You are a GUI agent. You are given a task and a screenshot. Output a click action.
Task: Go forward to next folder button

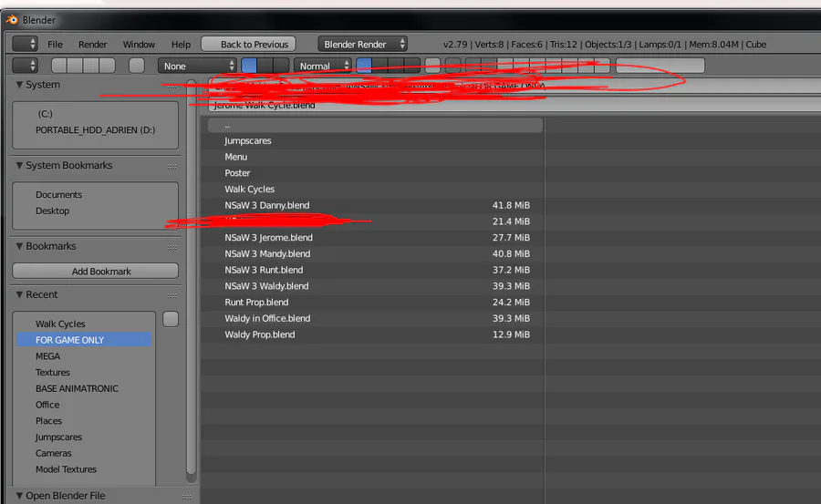pos(76,66)
